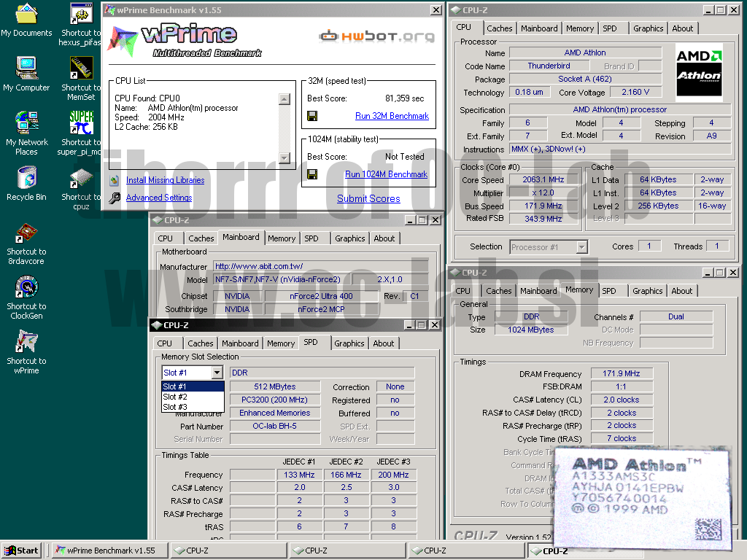Expand the Processor #1 selection dropdown
The height and width of the screenshot is (560, 747).
(581, 247)
